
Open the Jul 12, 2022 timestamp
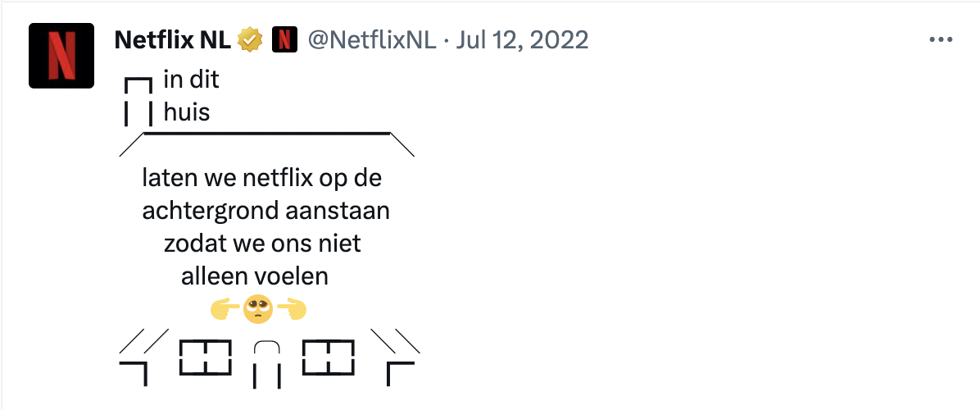[x=522, y=41]
